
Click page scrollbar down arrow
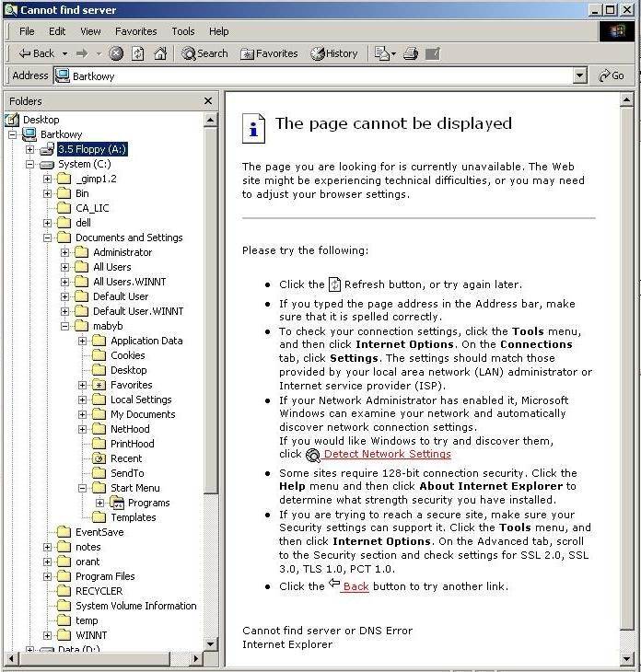coord(626,659)
